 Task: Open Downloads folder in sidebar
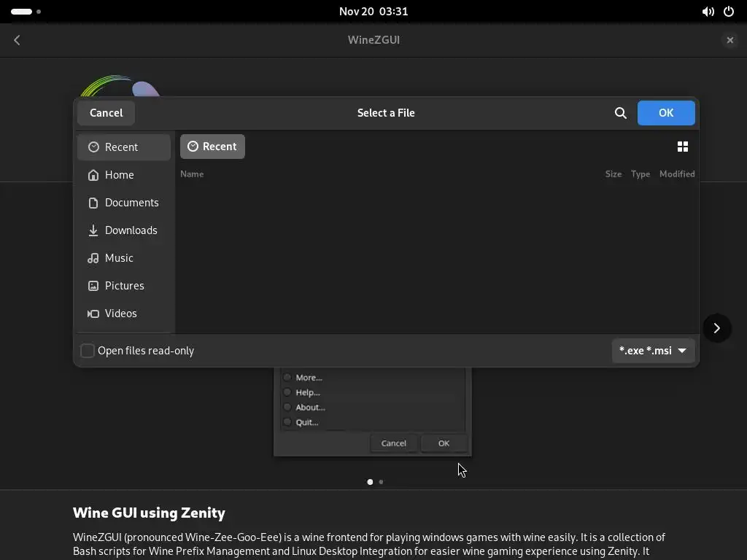[x=124, y=230]
